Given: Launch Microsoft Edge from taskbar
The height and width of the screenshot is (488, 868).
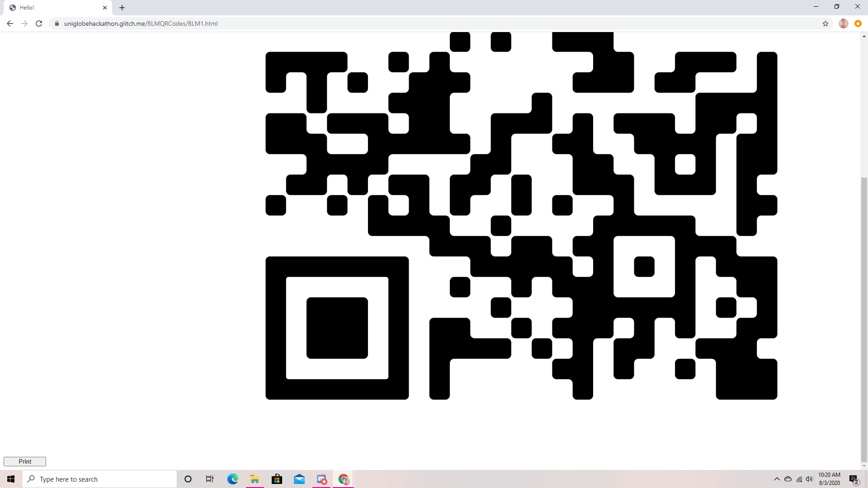Looking at the screenshot, I should click(232, 479).
